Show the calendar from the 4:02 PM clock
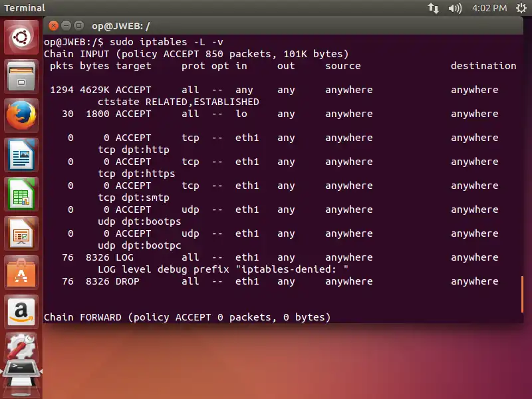 [x=489, y=8]
